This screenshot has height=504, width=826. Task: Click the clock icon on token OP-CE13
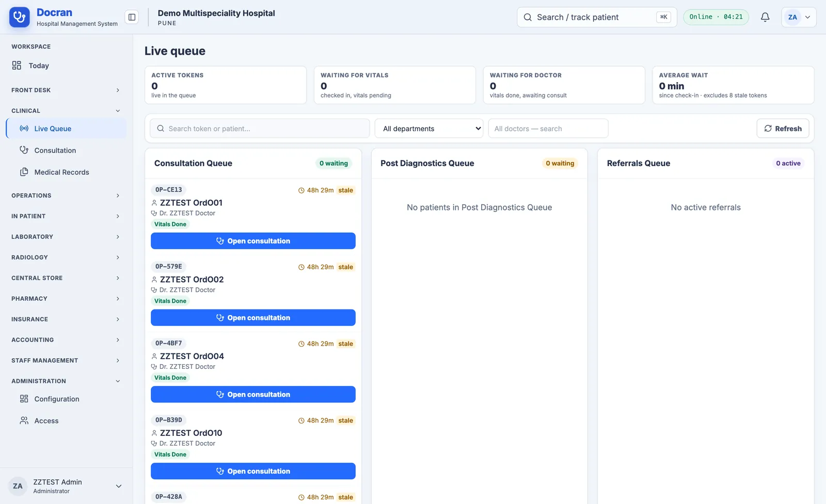(301, 190)
